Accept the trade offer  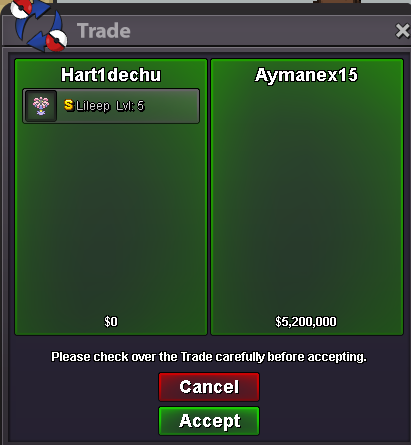209,421
